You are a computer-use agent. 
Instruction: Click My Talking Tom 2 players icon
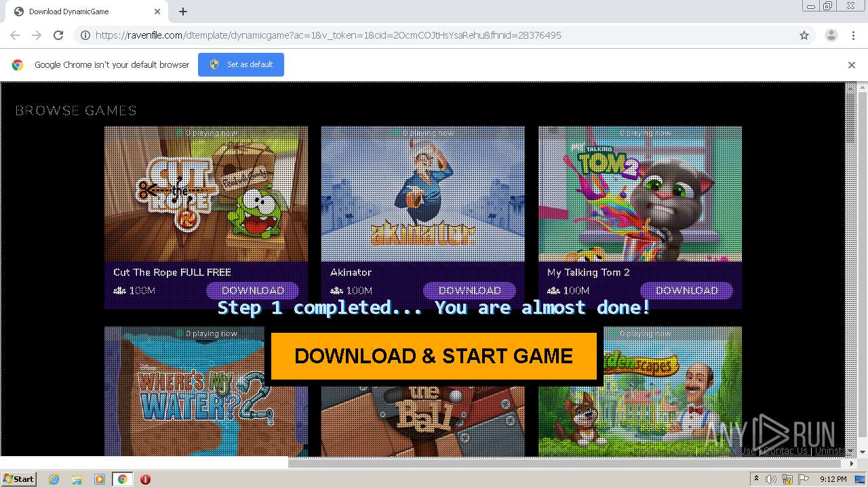point(553,291)
